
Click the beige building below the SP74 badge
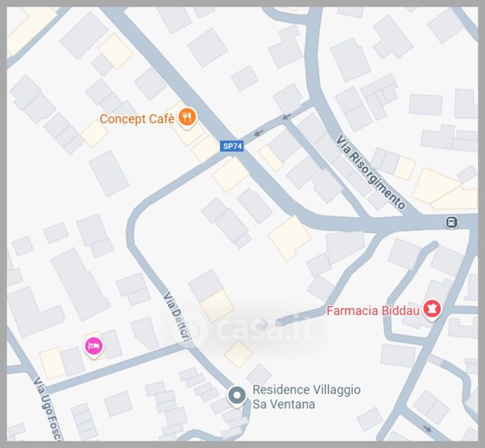(x=231, y=175)
